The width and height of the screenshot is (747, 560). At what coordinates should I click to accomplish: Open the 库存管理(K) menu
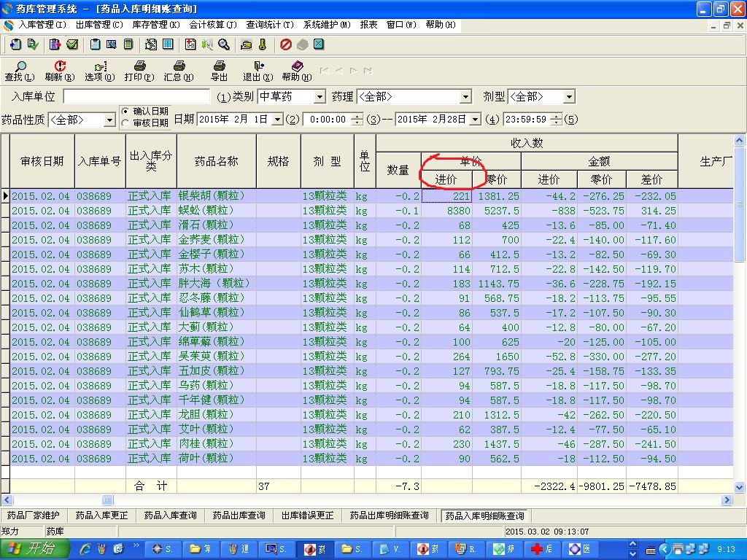point(155,25)
